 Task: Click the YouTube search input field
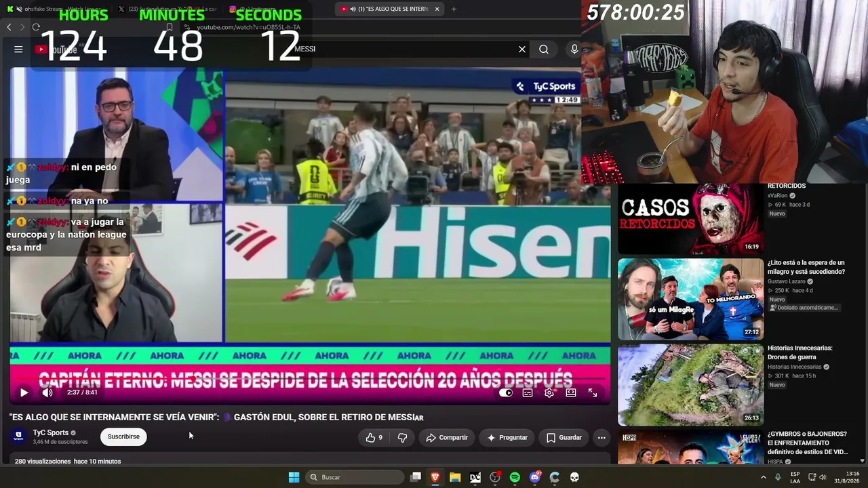pos(403,49)
